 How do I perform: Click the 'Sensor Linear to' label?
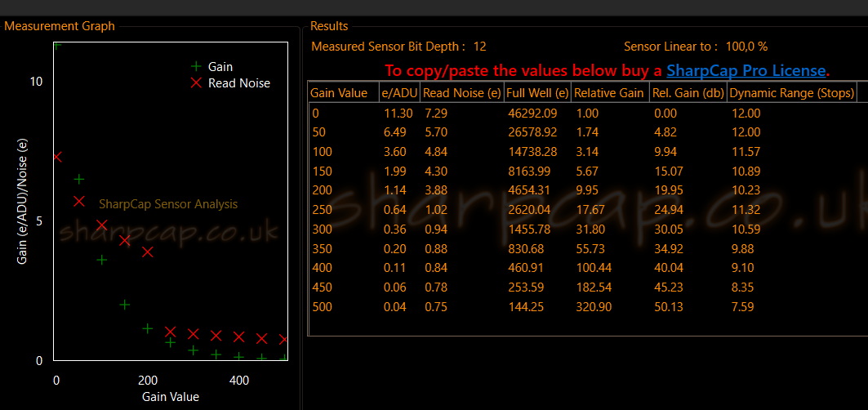click(x=671, y=47)
